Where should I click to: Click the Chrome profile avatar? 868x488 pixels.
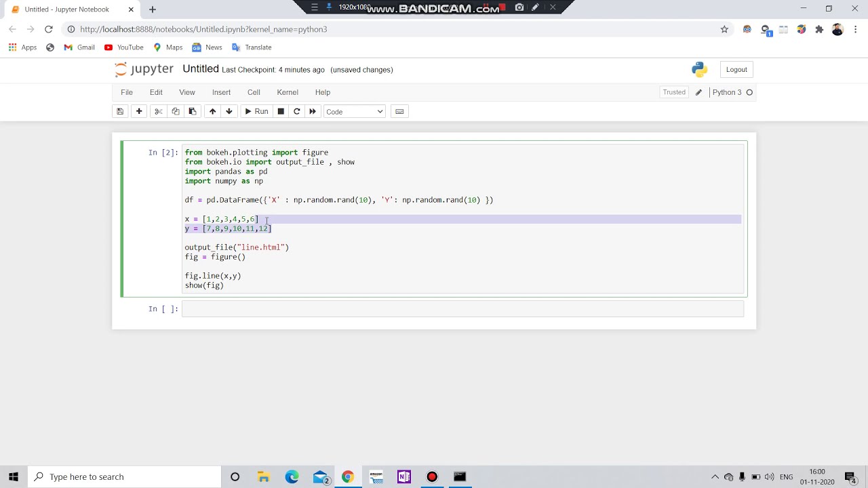point(837,29)
